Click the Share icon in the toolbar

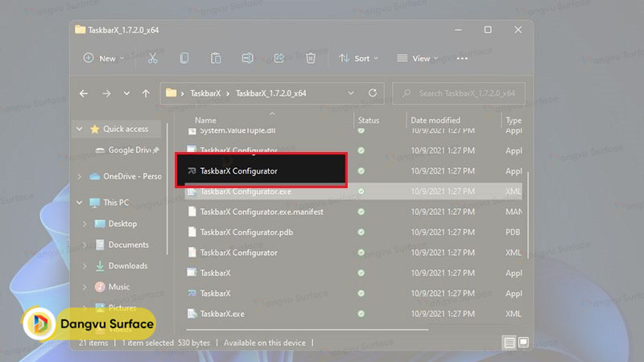(279, 58)
